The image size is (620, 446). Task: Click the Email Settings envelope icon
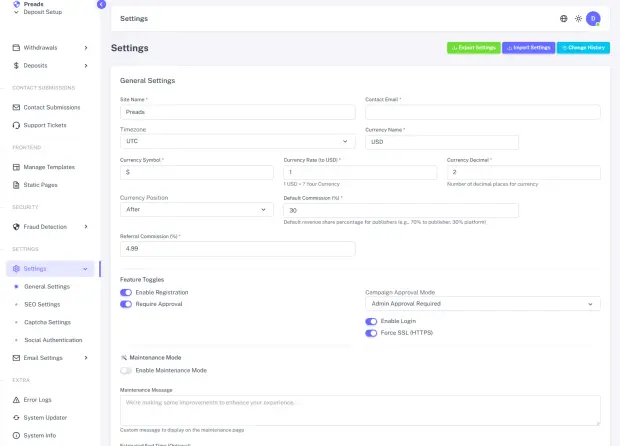[x=16, y=358]
